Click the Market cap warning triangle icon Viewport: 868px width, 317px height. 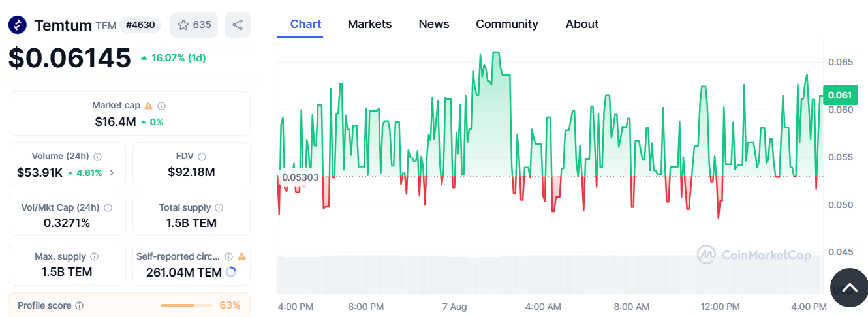(x=148, y=105)
